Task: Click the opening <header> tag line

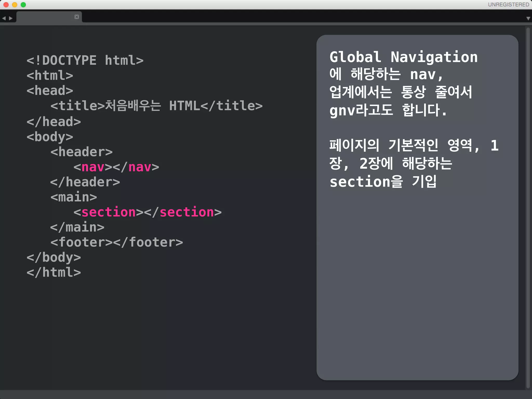Action: click(x=82, y=152)
